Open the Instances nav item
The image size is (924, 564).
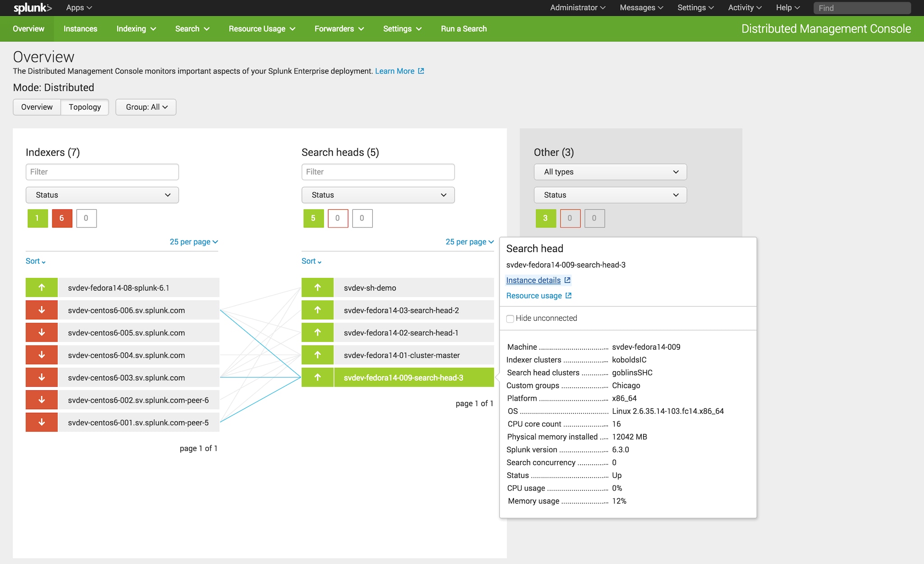tap(80, 29)
